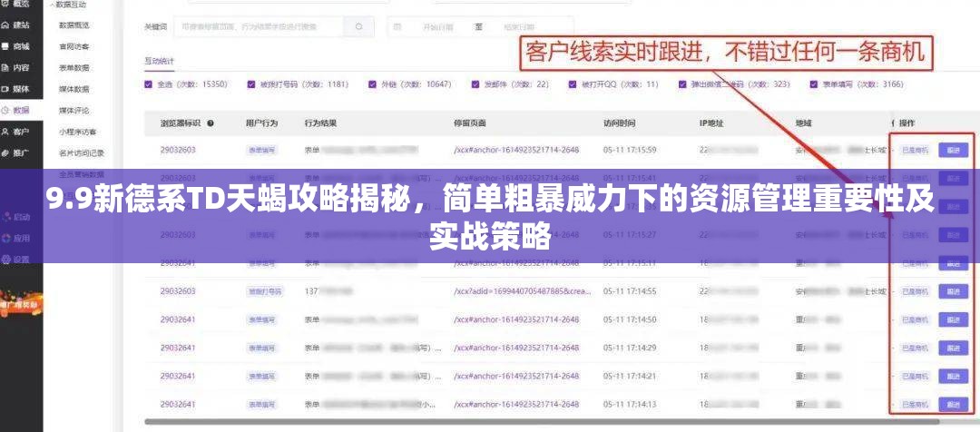Click 跟进 button in the 17:14:21 row
The height and width of the screenshot is (432, 980).
click(953, 376)
